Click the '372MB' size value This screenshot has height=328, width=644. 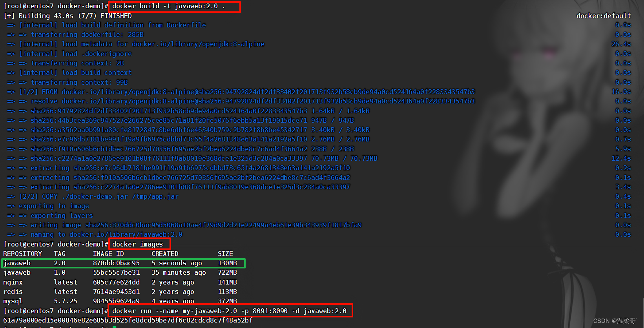[227, 301]
